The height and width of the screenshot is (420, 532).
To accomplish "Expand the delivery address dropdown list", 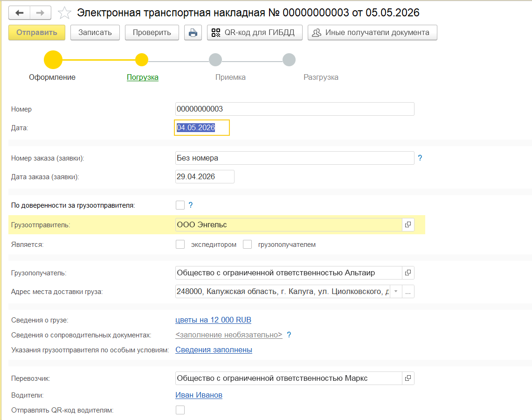I will pyautogui.click(x=396, y=291).
